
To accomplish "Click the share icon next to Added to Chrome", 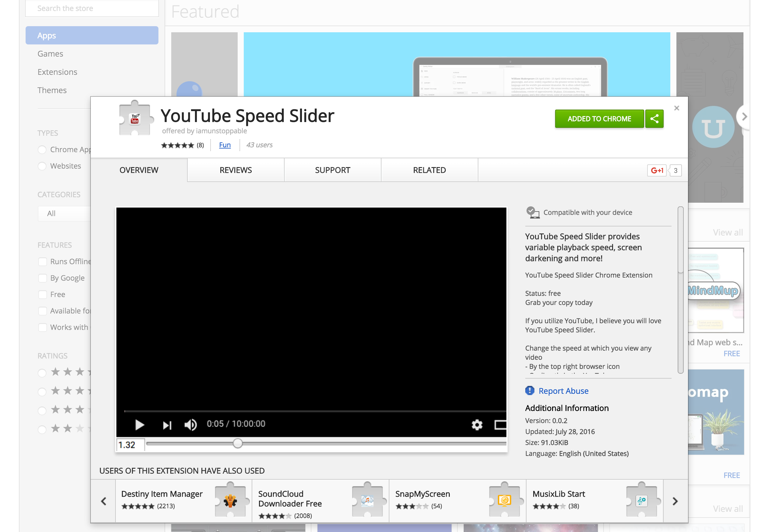I will click(x=654, y=119).
